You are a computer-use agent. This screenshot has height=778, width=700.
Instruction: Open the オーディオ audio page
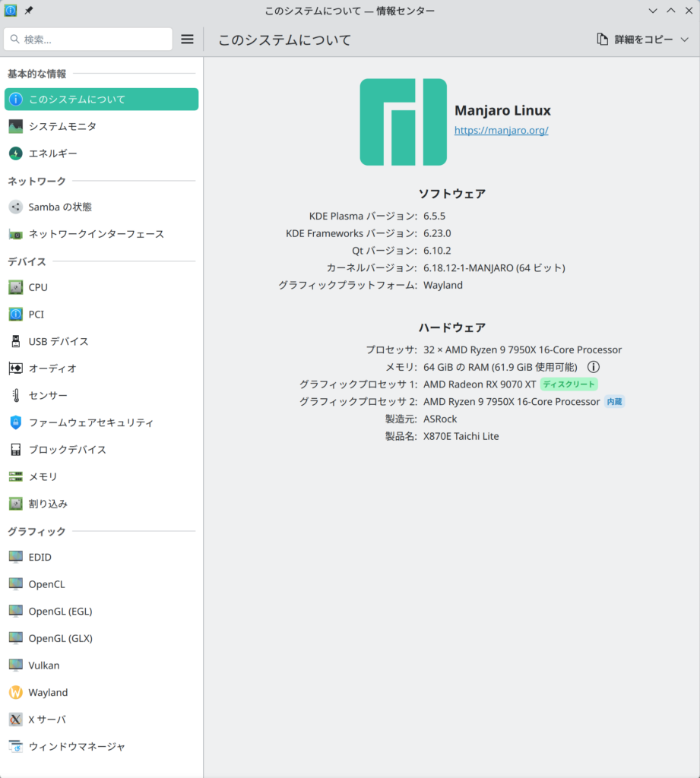click(x=52, y=368)
